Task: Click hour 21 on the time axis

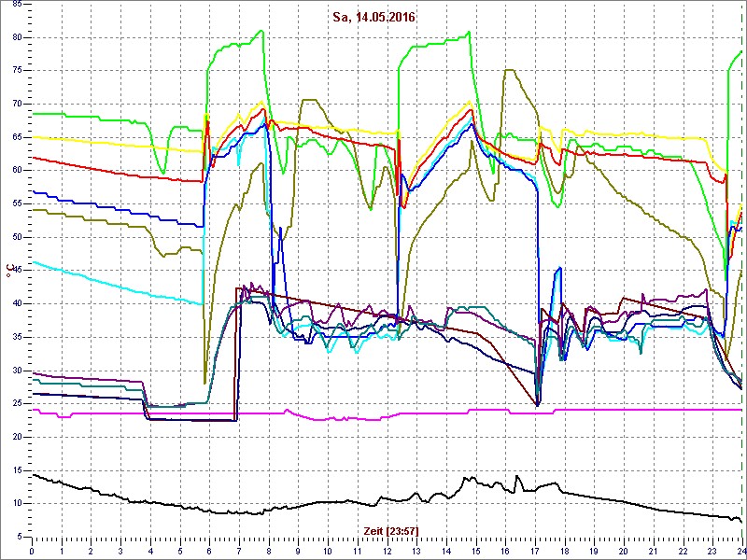Action: 654,551
